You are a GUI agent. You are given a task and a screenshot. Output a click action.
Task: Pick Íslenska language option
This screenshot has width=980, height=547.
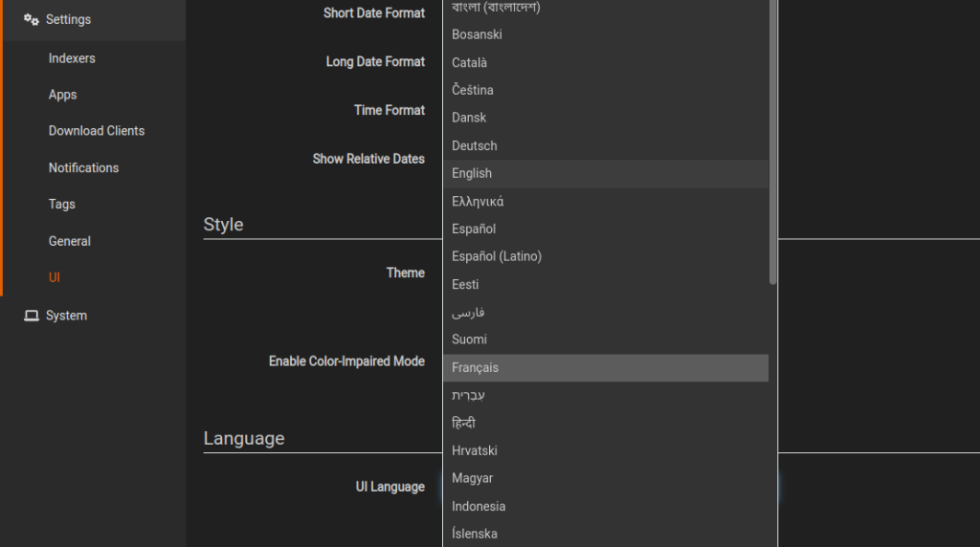605,534
